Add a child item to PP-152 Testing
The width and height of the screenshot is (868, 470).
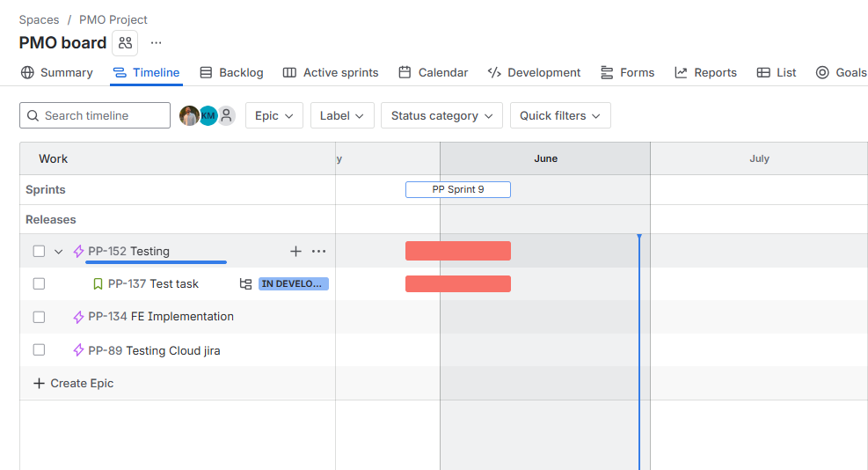pos(295,251)
